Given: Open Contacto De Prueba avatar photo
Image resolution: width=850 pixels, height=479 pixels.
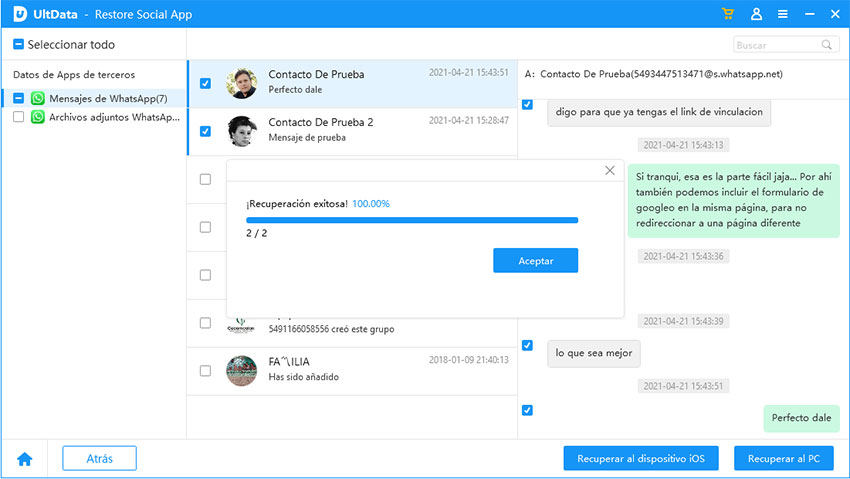Looking at the screenshot, I should pyautogui.click(x=241, y=83).
